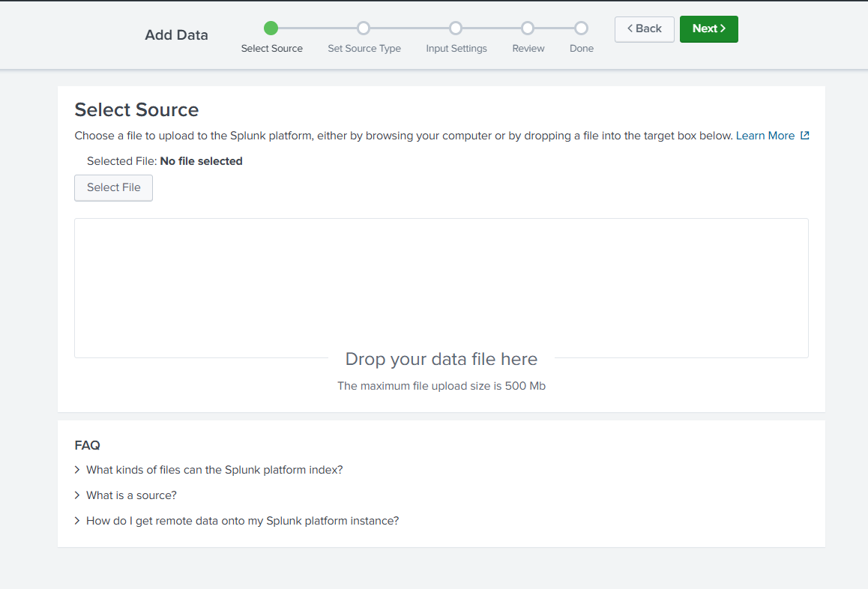Select the Input Settings step label
Image resolution: width=868 pixels, height=589 pixels.
click(456, 49)
